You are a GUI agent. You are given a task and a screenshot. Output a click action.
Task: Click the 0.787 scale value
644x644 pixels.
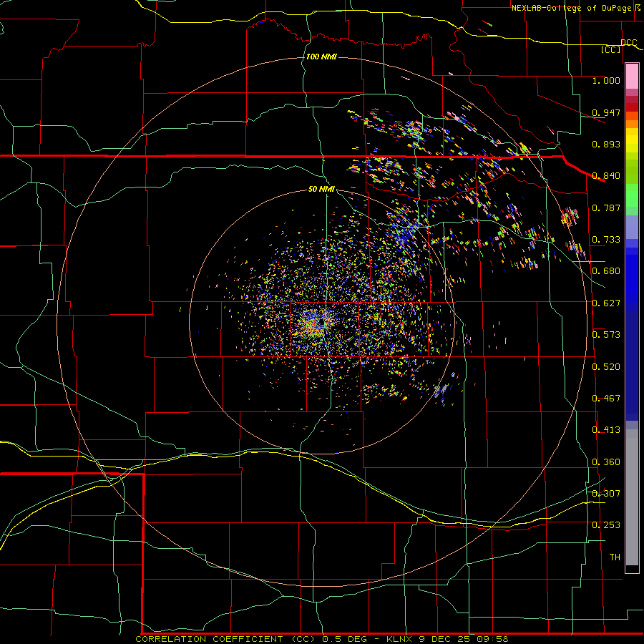pos(606,208)
